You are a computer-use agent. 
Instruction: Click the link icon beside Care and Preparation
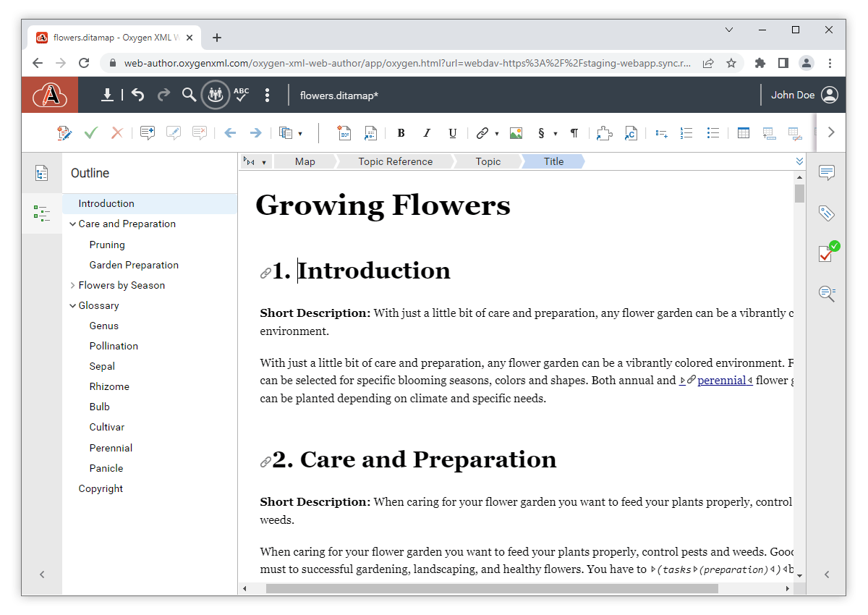point(265,462)
